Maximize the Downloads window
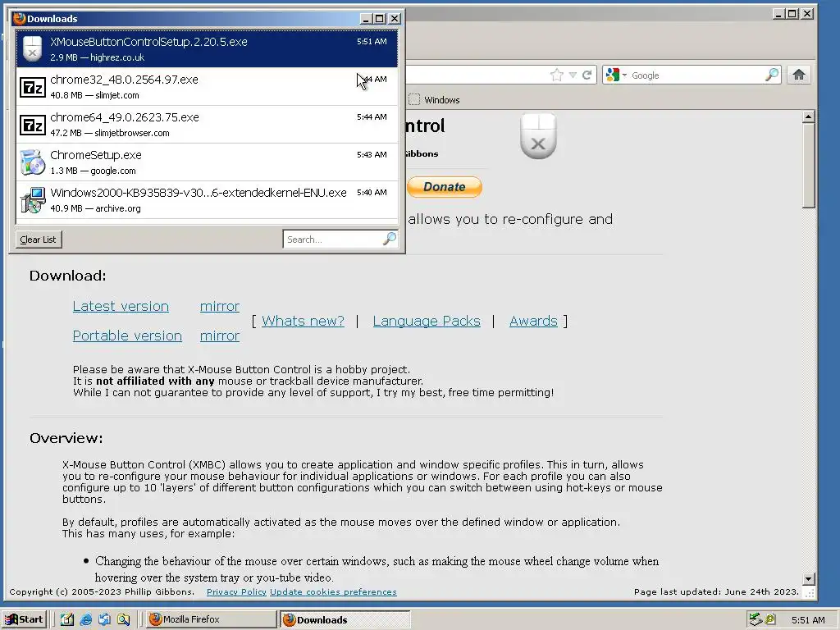Viewport: 840px width, 630px height. (380, 19)
